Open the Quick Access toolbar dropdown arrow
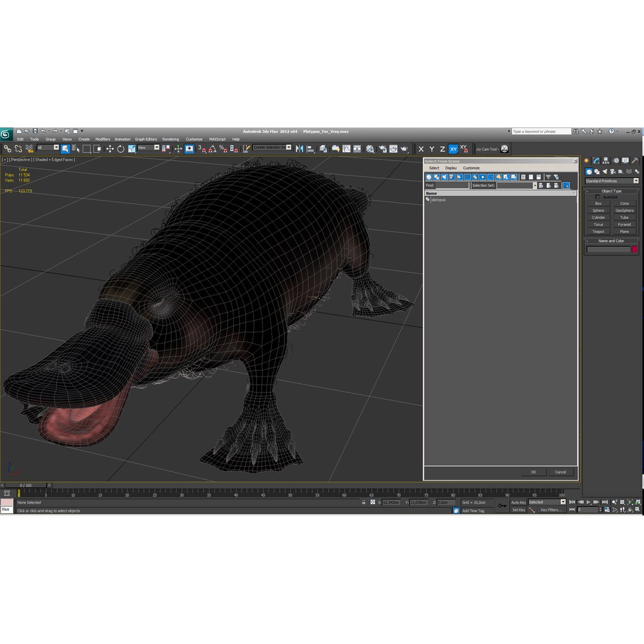Image resolution: width=644 pixels, height=644 pixels. [x=82, y=131]
